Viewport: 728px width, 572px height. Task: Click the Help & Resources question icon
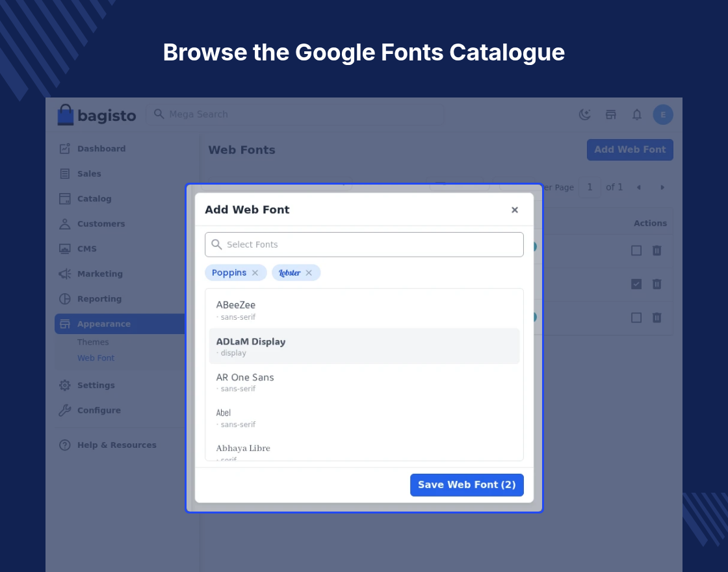[64, 445]
